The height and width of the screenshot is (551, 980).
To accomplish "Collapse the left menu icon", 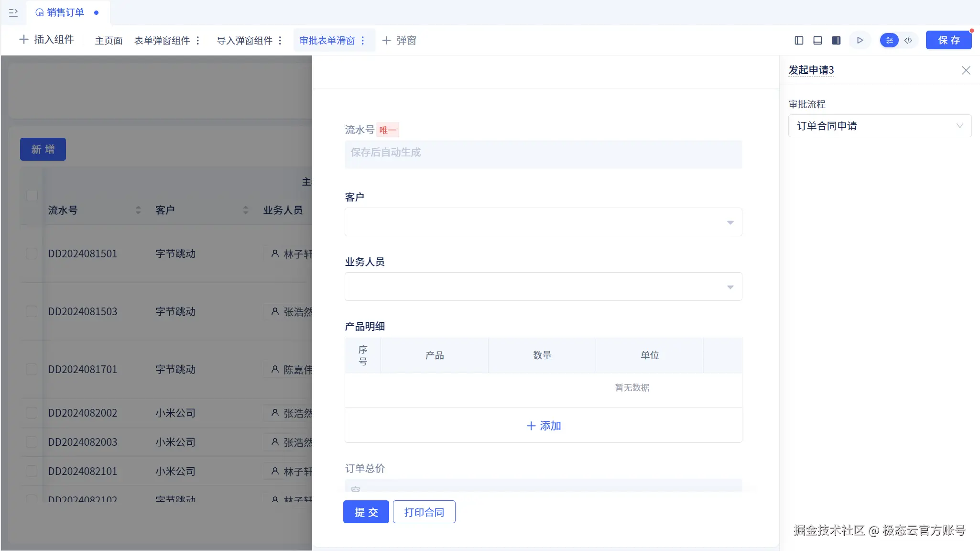I will [x=13, y=13].
